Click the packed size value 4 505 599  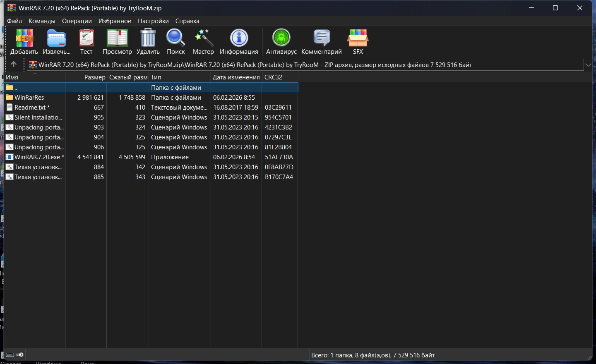[132, 157]
